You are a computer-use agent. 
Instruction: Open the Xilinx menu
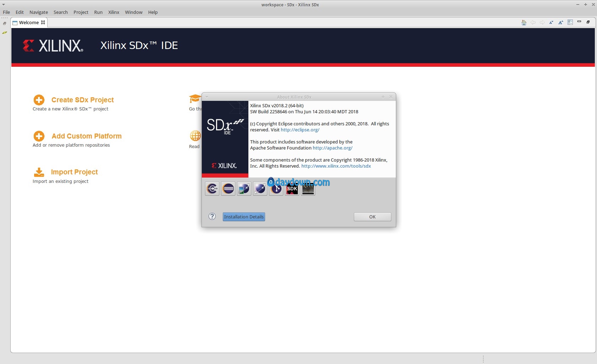(x=114, y=12)
